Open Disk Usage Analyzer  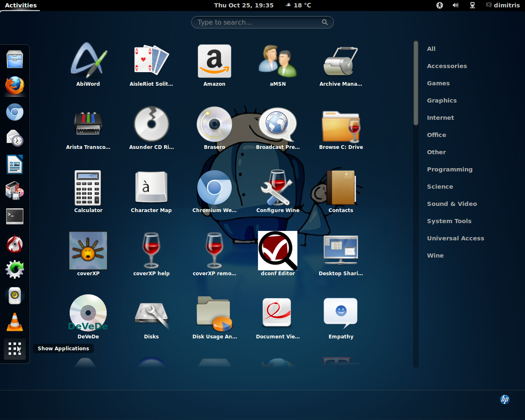click(214, 314)
